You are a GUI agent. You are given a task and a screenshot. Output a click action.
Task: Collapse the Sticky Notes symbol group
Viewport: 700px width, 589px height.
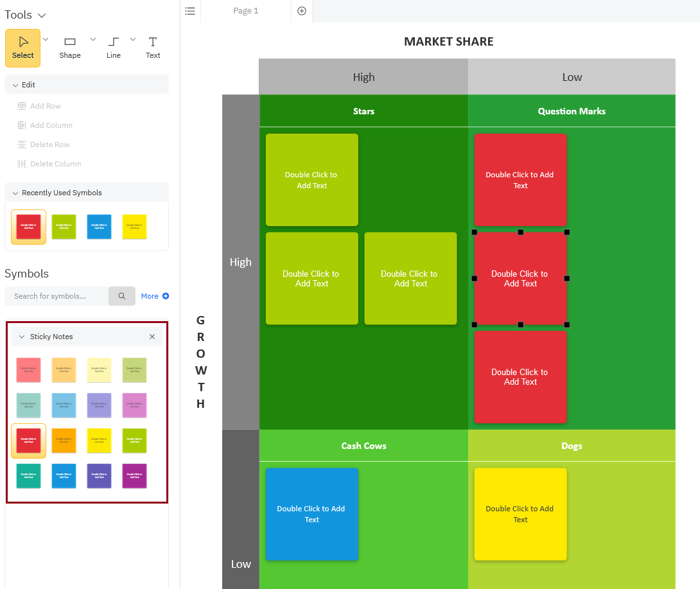(x=22, y=337)
